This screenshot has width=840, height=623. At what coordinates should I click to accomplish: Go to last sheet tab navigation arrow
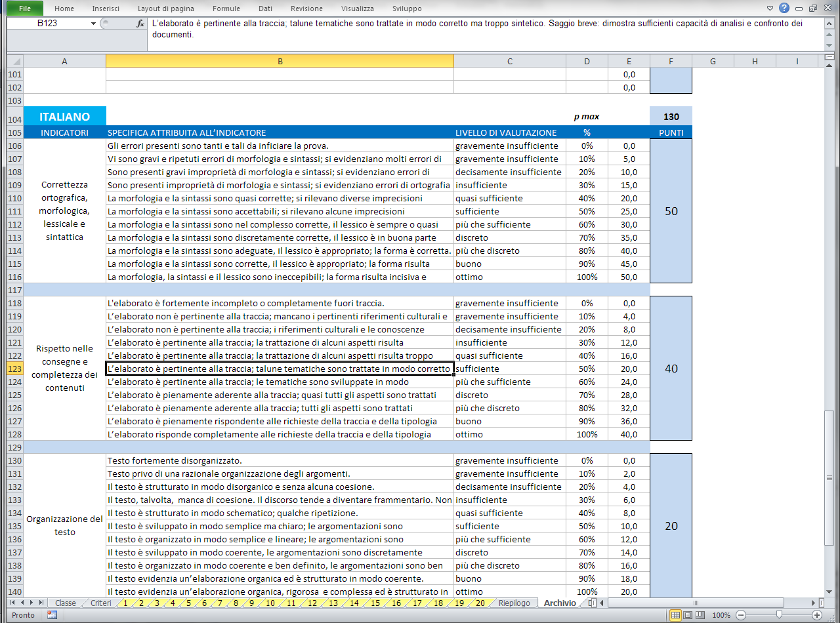[41, 602]
